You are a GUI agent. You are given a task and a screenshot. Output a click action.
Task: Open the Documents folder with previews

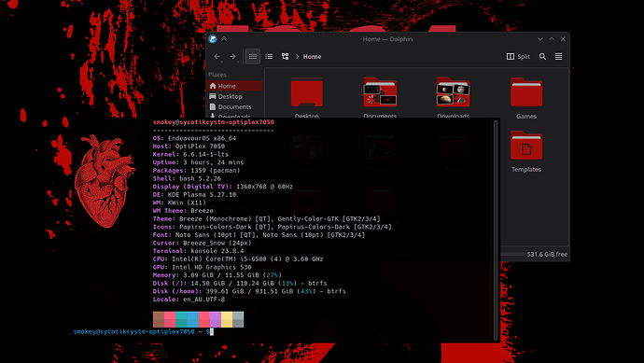[x=380, y=92]
